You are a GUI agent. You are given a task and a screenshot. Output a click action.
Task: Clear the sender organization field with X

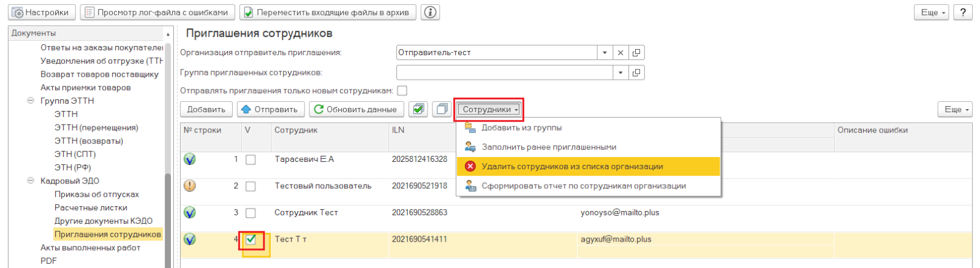tap(620, 53)
